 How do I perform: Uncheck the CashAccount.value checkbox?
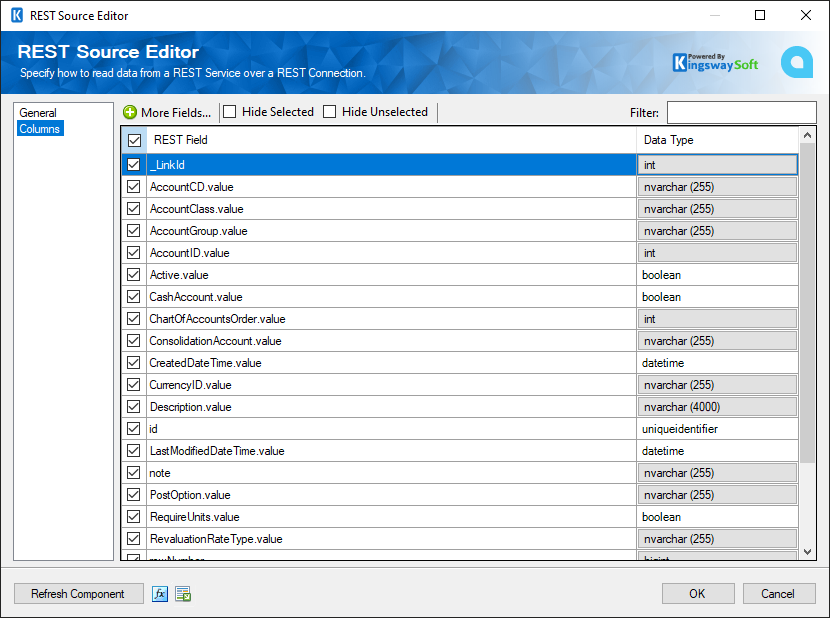click(133, 297)
